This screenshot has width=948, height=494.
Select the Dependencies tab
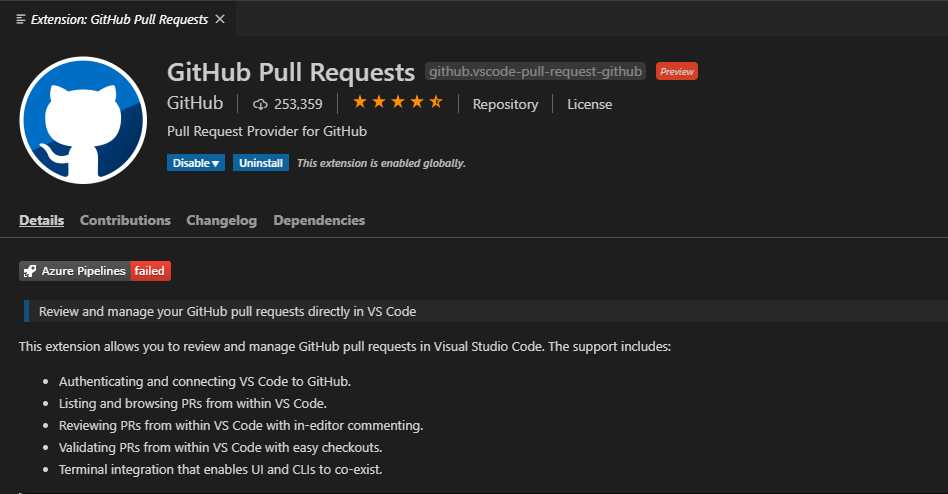[x=319, y=220]
